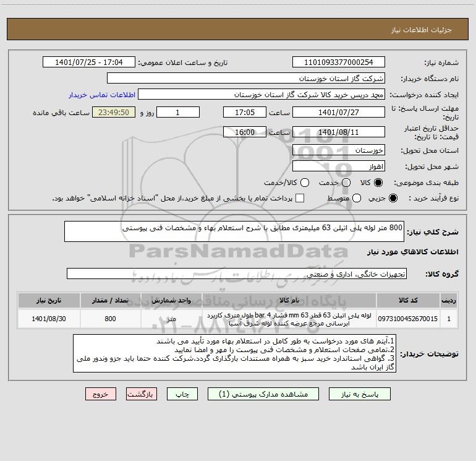Open مشاهده مدارک پیوستی (1) button
This screenshot has width=476, height=461.
[263, 394]
